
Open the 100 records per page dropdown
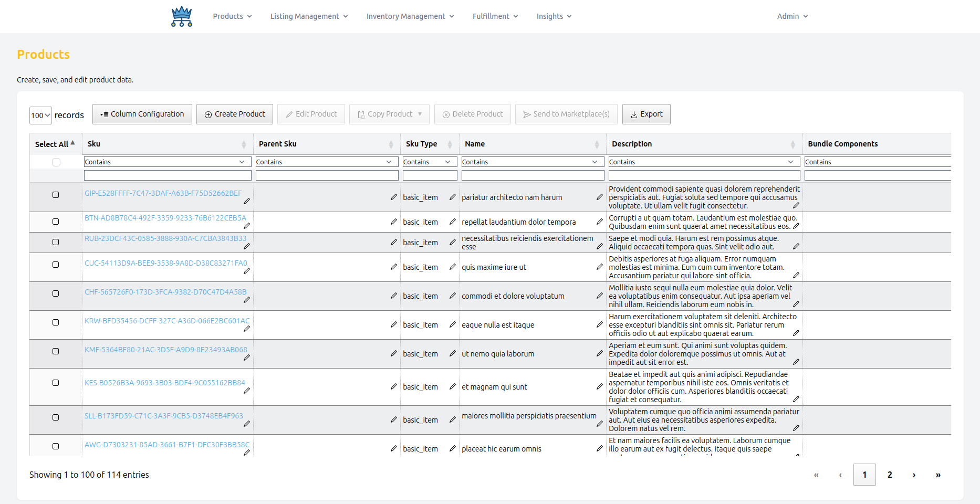[x=40, y=115]
